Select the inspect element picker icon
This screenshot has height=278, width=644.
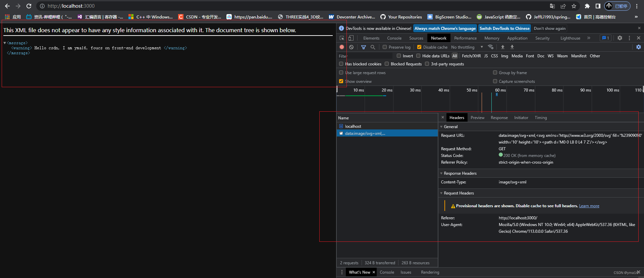point(342,38)
